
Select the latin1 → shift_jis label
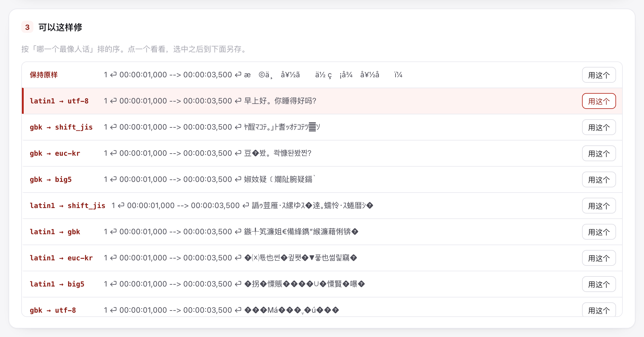pos(67,206)
